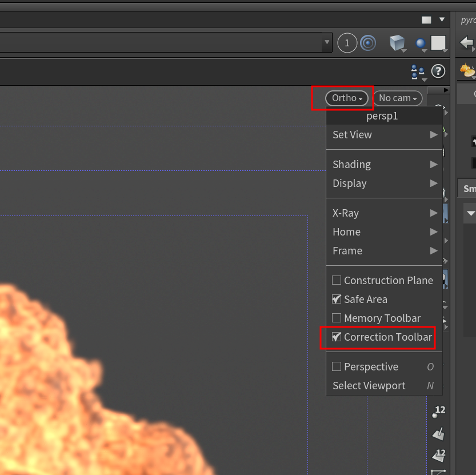Click the back arrow in right pane

point(467,42)
